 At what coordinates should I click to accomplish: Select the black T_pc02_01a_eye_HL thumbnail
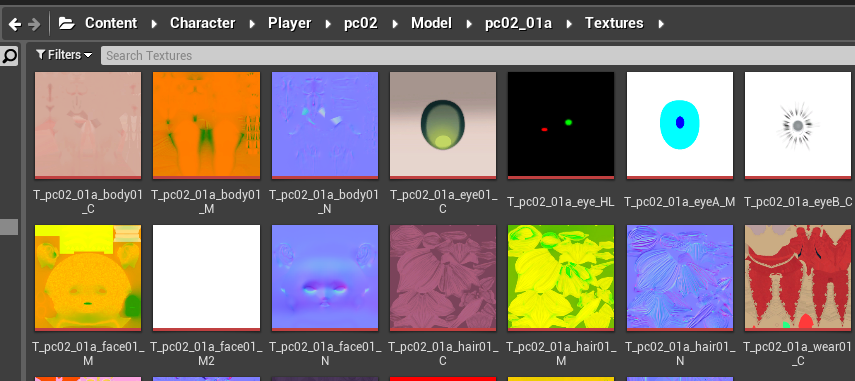coord(561,125)
